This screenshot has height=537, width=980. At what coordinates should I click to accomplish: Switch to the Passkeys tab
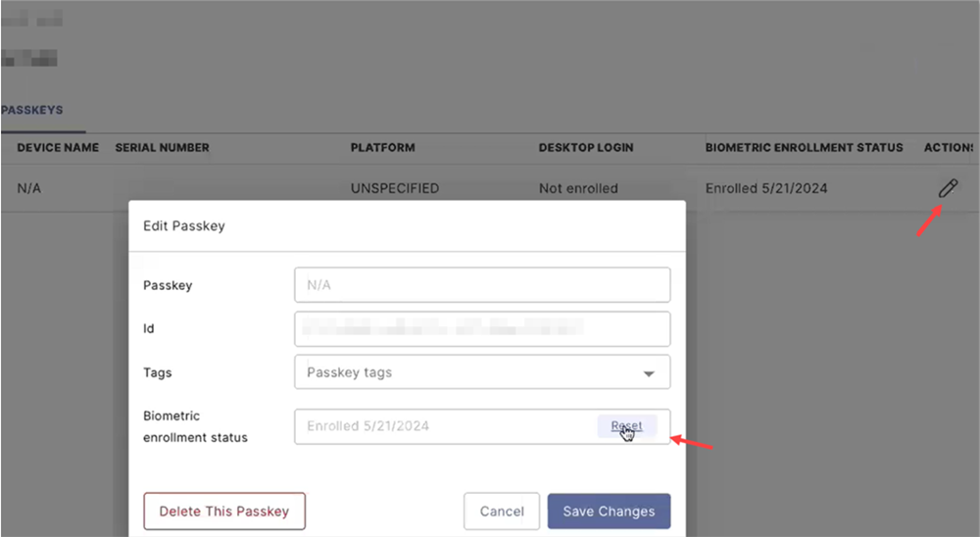[32, 111]
